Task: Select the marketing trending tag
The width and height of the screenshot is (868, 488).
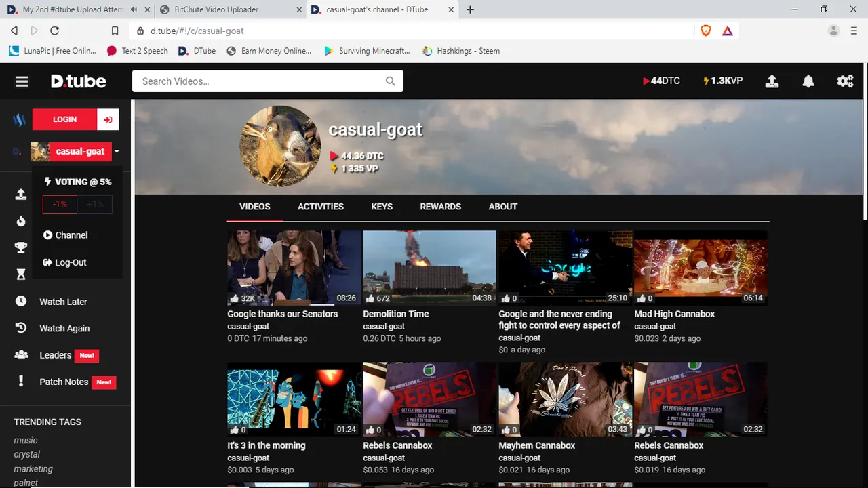Action: click(33, 468)
